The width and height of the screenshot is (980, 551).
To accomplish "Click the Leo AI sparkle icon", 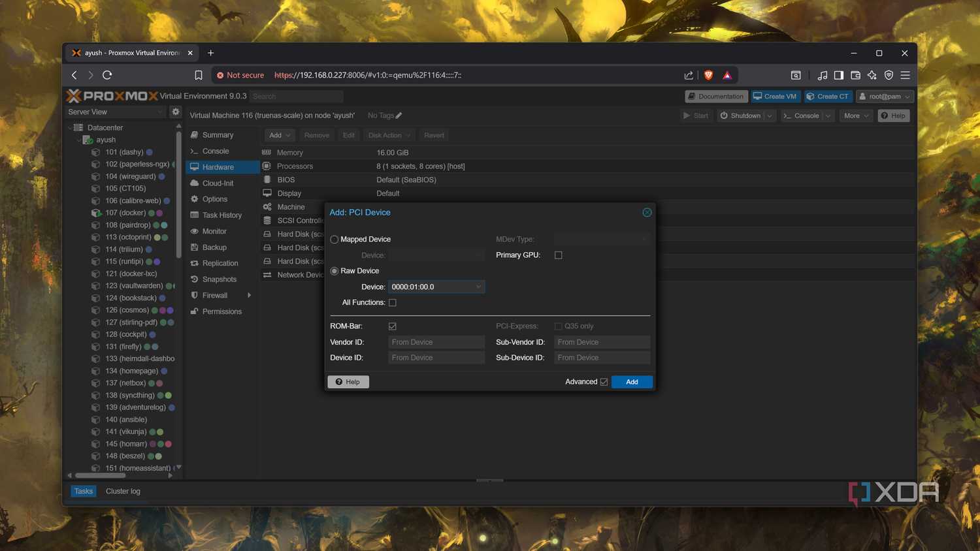I will click(x=872, y=75).
